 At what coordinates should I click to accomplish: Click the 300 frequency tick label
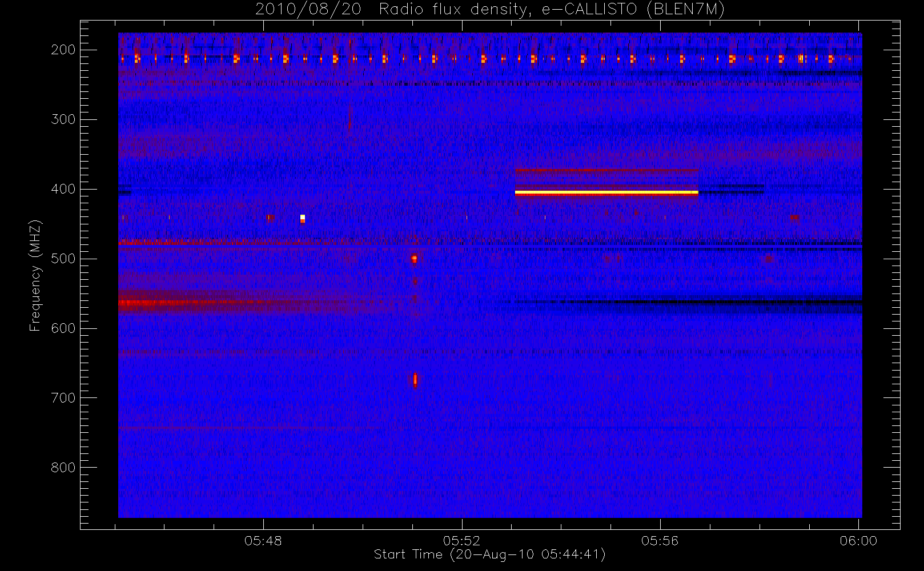coord(63,119)
